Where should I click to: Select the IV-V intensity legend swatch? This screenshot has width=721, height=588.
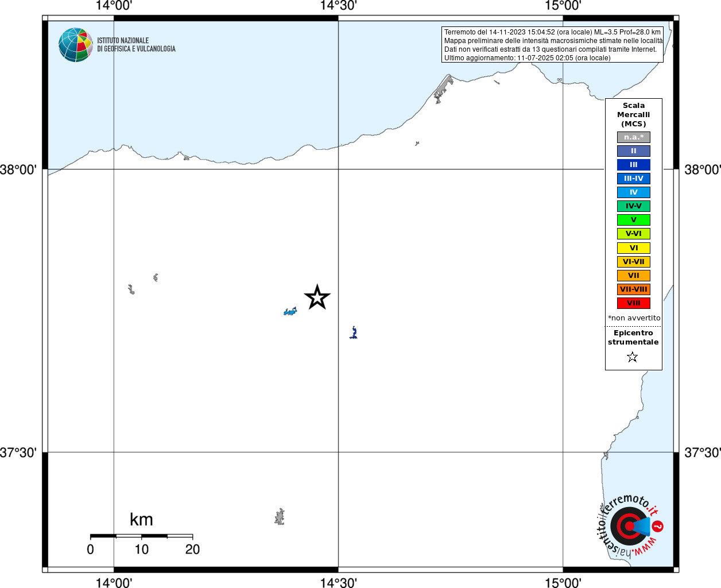(634, 206)
